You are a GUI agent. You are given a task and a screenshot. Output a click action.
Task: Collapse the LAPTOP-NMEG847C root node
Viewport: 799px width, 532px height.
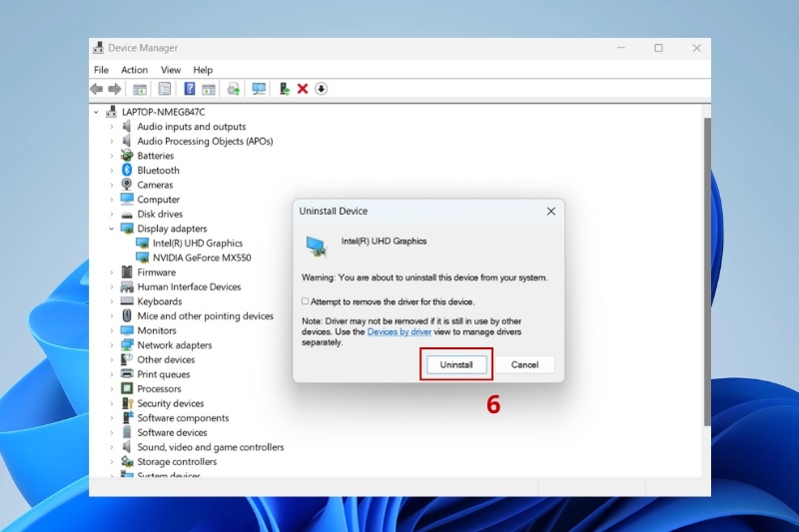96,112
